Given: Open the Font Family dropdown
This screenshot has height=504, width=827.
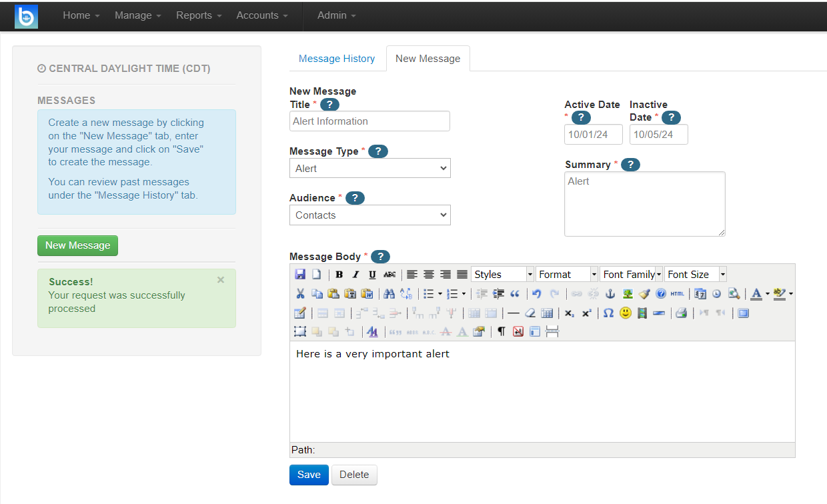Looking at the screenshot, I should [631, 275].
